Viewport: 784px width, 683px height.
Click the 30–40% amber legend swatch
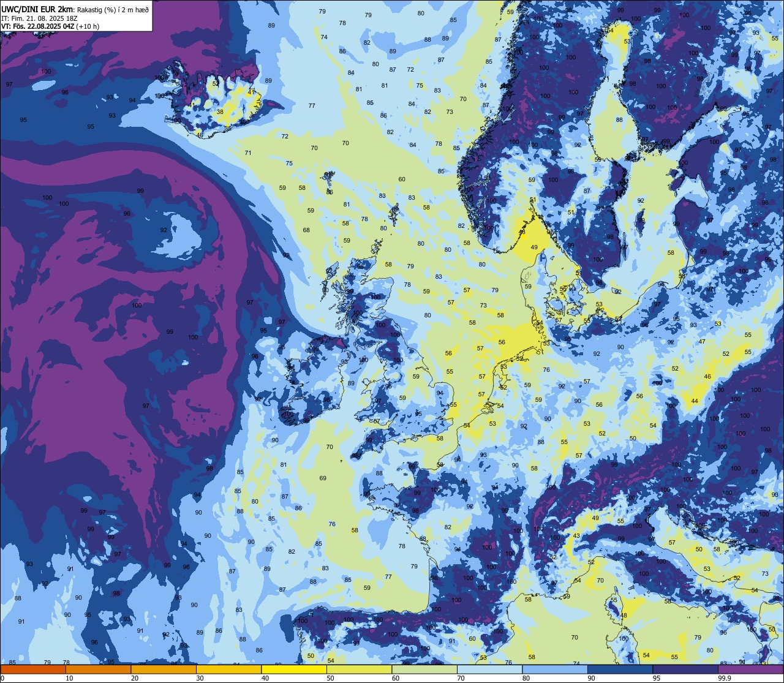pyautogui.click(x=228, y=669)
